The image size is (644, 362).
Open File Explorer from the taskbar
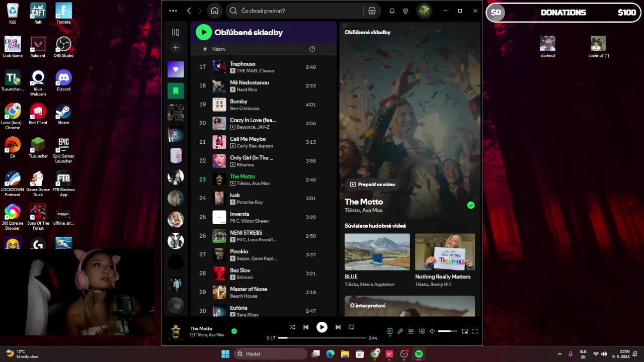pos(345,354)
